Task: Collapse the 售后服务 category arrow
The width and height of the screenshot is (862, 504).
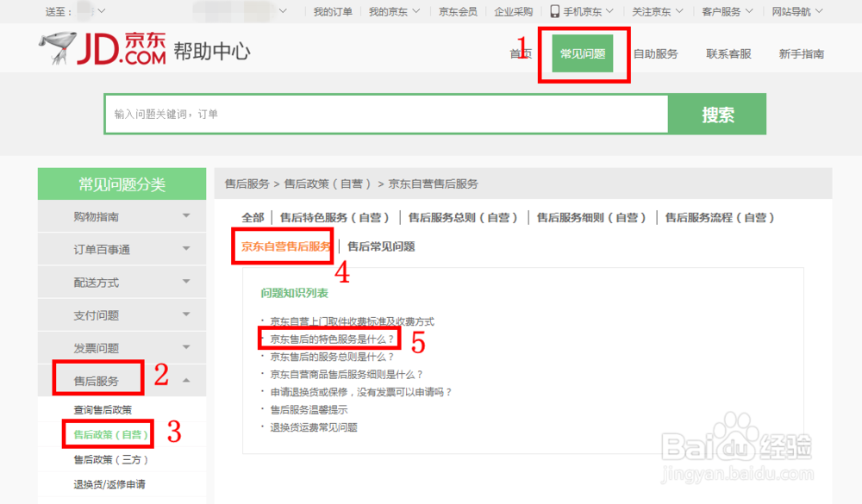Action: click(186, 380)
